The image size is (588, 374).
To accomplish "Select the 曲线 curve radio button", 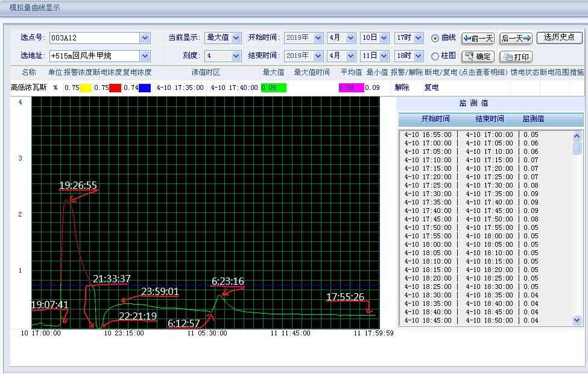I will (x=435, y=38).
